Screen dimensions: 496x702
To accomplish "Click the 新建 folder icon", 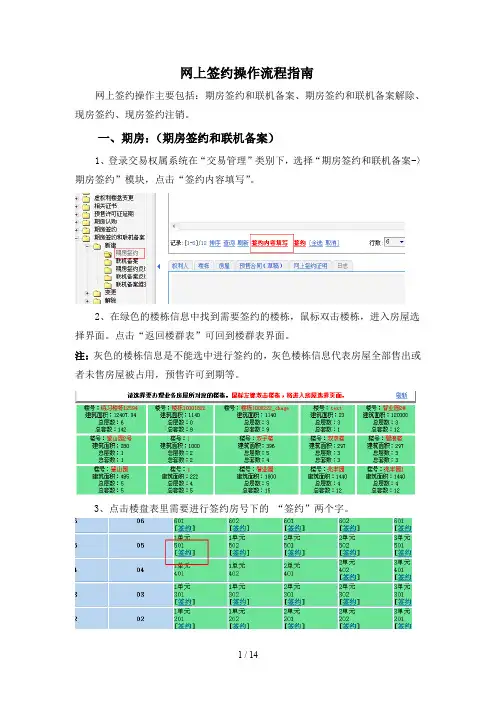I will tap(97, 246).
